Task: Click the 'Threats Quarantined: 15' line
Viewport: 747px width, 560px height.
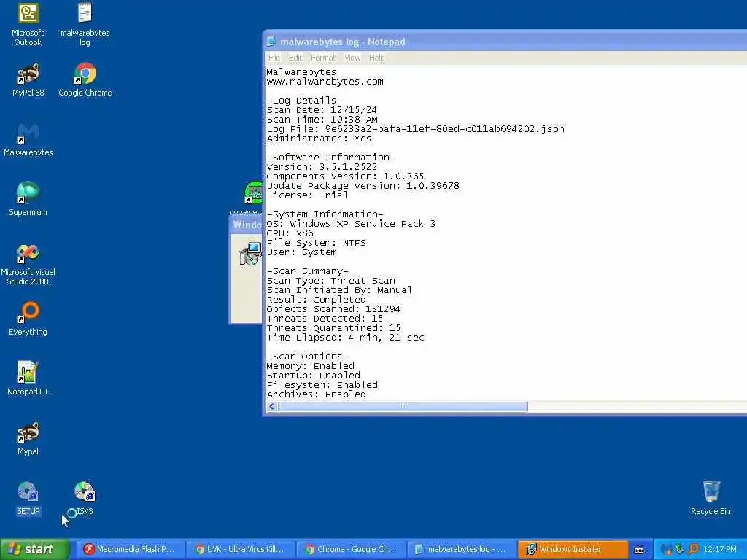Action: [x=333, y=328]
